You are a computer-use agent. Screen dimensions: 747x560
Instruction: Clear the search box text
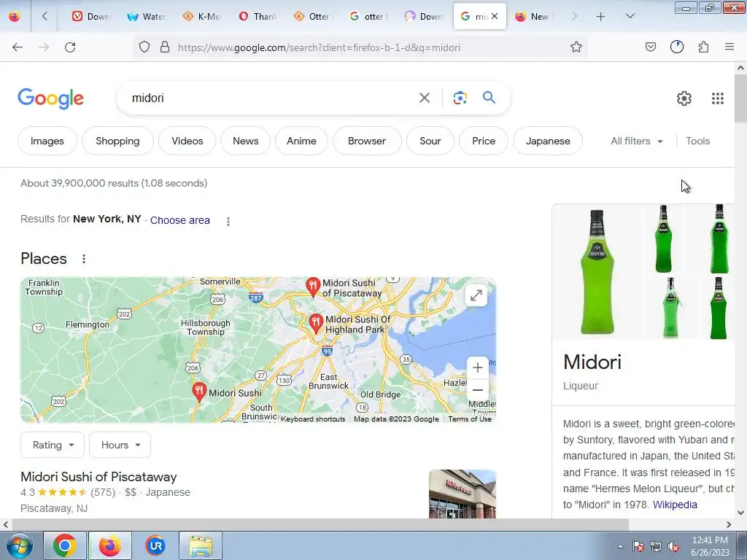(424, 98)
